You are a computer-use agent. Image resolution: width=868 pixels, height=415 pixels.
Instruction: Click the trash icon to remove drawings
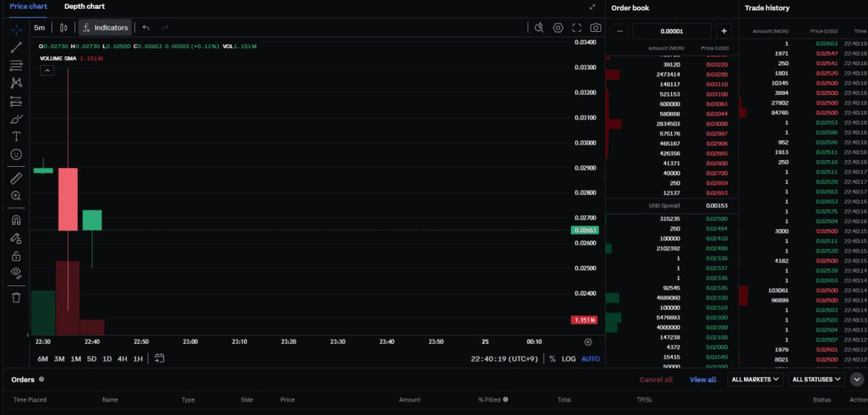(x=16, y=297)
